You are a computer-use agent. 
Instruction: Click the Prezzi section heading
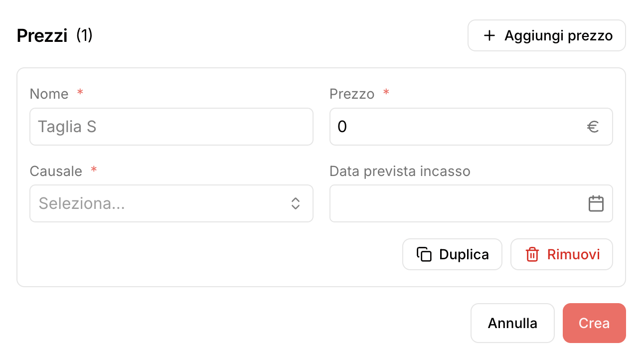coord(42,36)
